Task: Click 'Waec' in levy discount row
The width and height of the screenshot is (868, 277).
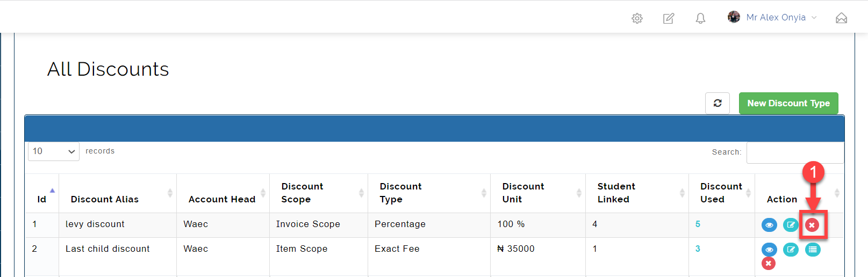Action: click(x=196, y=224)
